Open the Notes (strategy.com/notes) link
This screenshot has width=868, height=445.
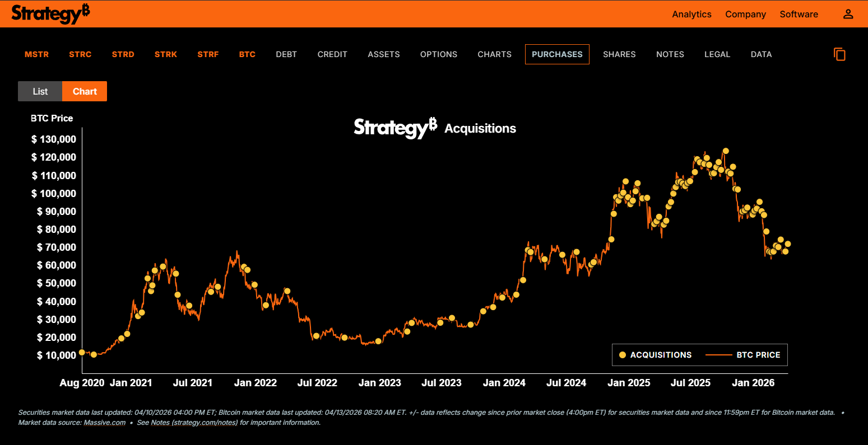point(194,423)
